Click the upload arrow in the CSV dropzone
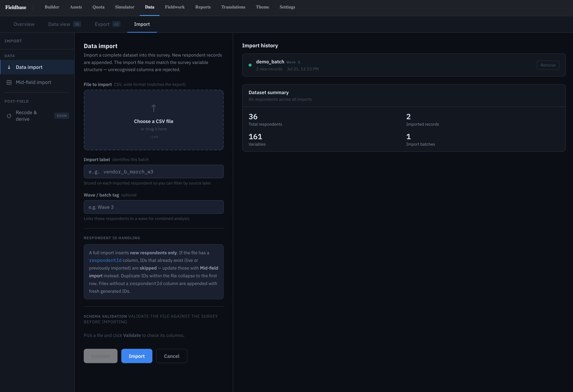Viewport: 573px width, 392px height. (154, 108)
